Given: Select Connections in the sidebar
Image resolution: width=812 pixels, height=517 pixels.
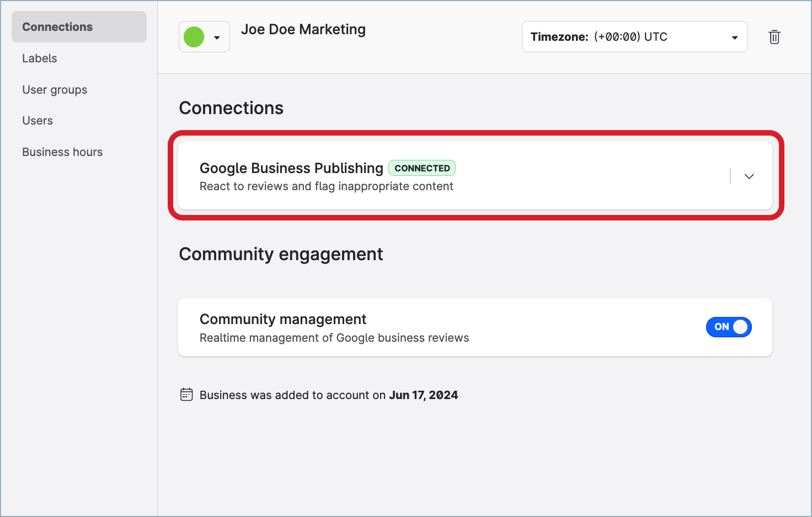Looking at the screenshot, I should click(x=57, y=27).
